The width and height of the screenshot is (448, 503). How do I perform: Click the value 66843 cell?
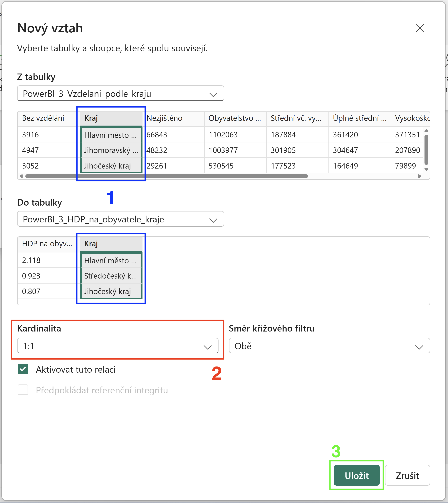(174, 135)
